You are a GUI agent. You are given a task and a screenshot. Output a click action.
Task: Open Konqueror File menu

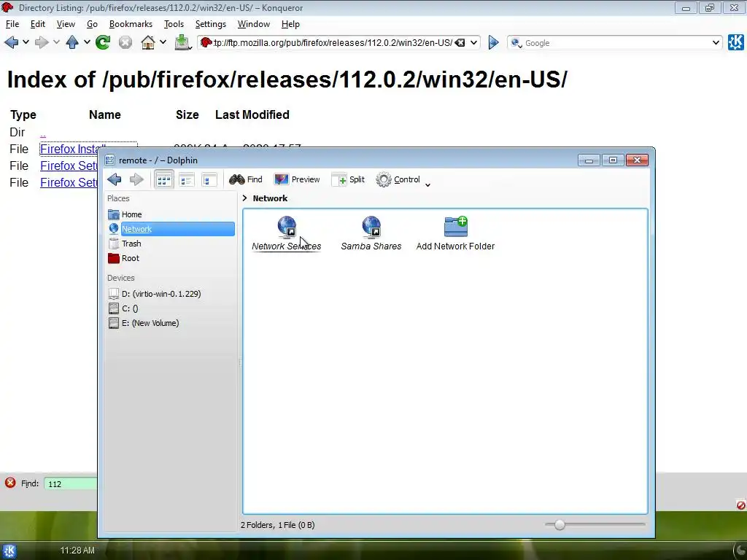tap(12, 24)
